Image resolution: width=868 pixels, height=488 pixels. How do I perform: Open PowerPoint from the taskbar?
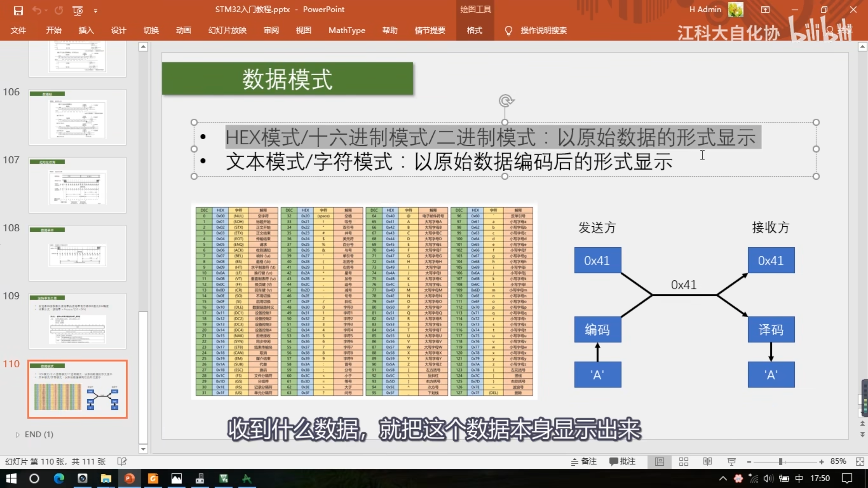coord(129,479)
